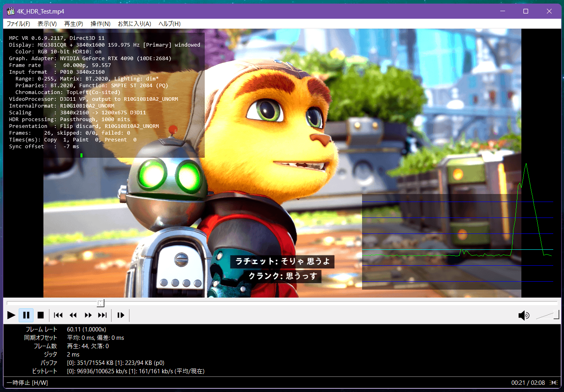Skip to previous file button

coord(58,315)
